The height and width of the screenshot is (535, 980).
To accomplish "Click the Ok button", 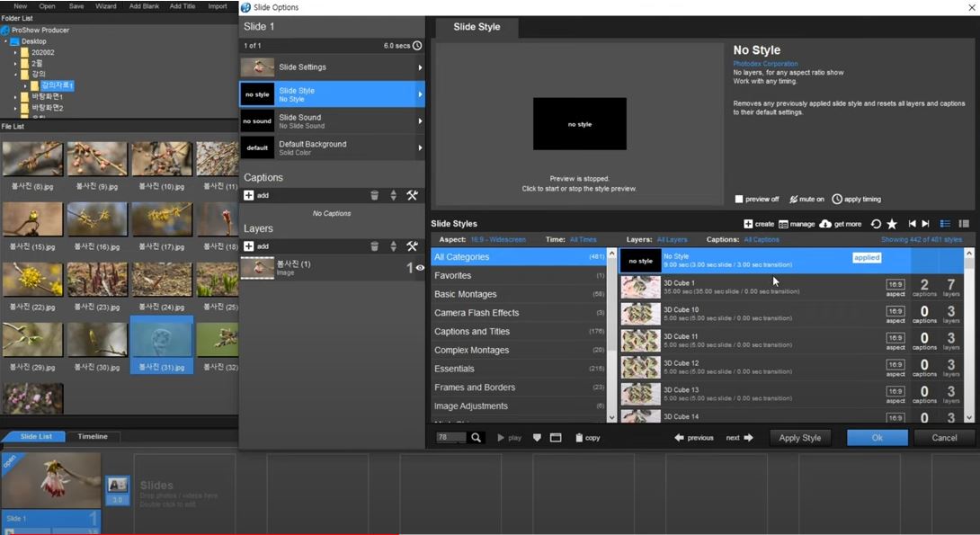I will [877, 438].
